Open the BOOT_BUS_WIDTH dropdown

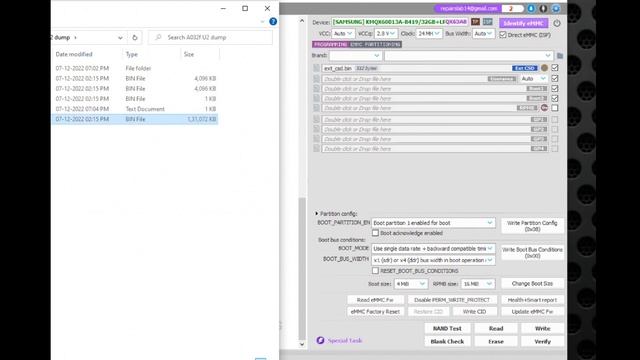pyautogui.click(x=433, y=260)
